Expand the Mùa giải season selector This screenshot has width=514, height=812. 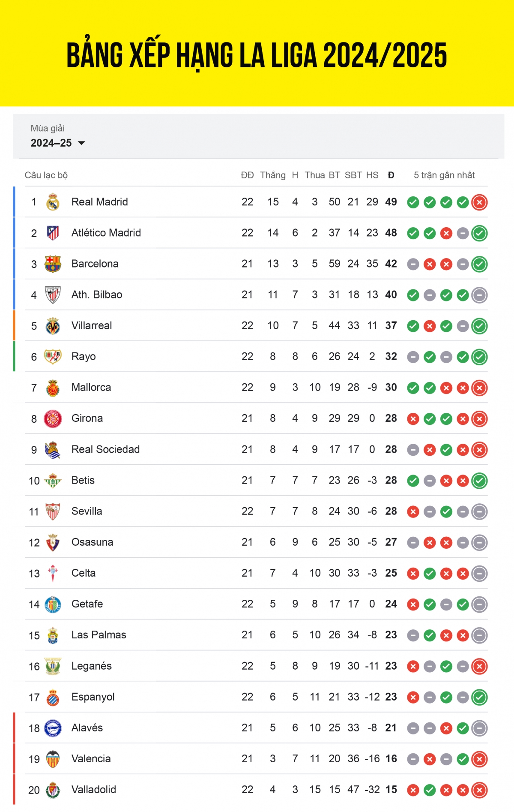pyautogui.click(x=58, y=136)
